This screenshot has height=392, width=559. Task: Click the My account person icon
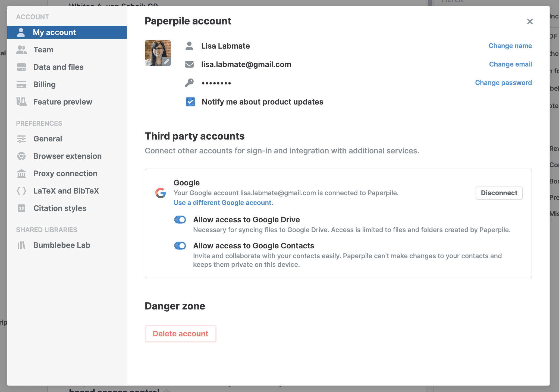21,32
